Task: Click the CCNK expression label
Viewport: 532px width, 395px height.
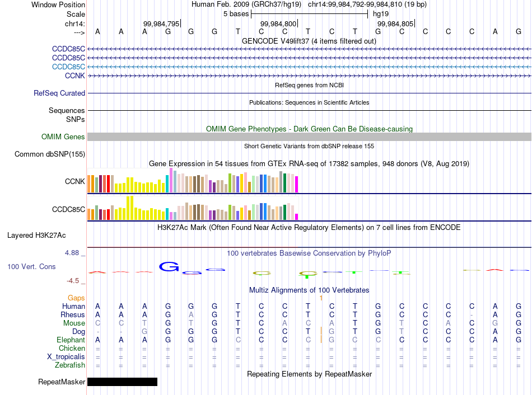Action: [x=74, y=181]
